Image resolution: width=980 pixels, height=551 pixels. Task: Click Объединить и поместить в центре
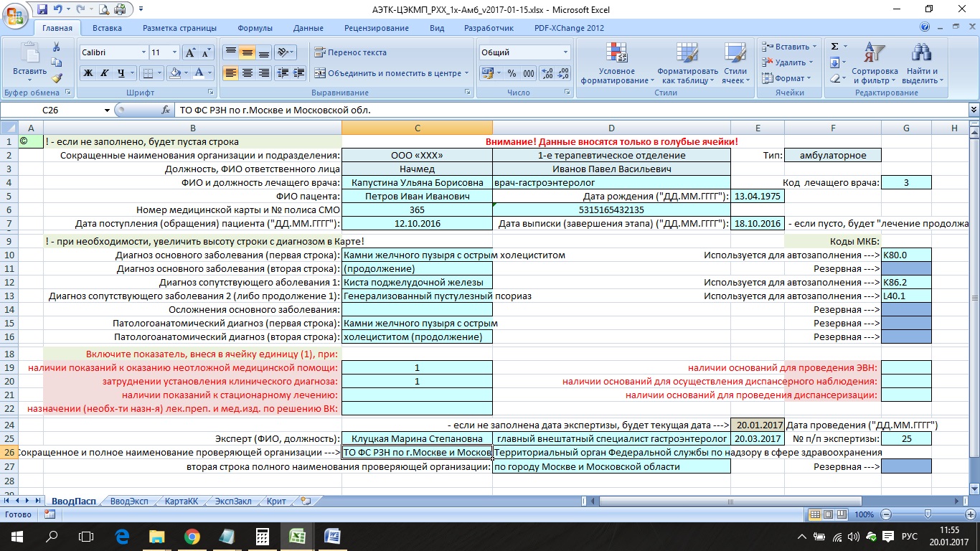pyautogui.click(x=387, y=73)
